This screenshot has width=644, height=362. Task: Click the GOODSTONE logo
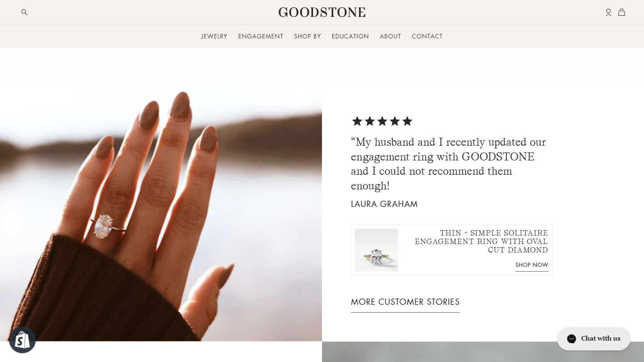click(322, 12)
